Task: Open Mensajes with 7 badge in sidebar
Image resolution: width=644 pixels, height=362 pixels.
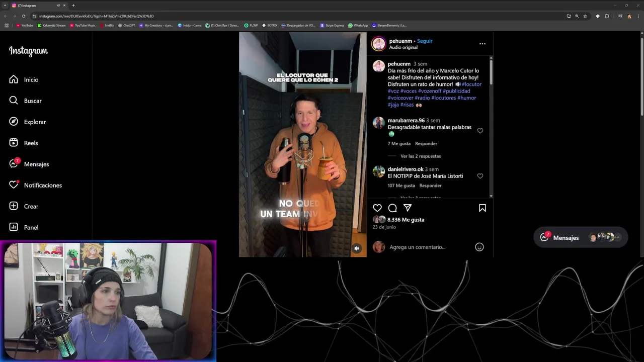Action: pyautogui.click(x=29, y=164)
